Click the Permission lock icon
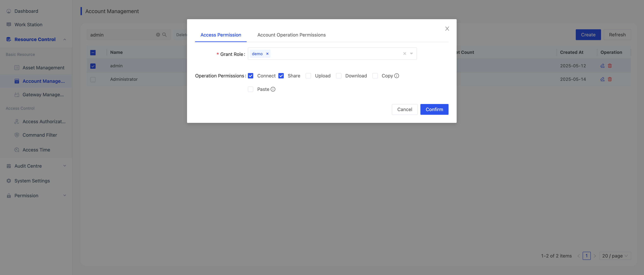The height and width of the screenshot is (275, 644). click(x=9, y=196)
